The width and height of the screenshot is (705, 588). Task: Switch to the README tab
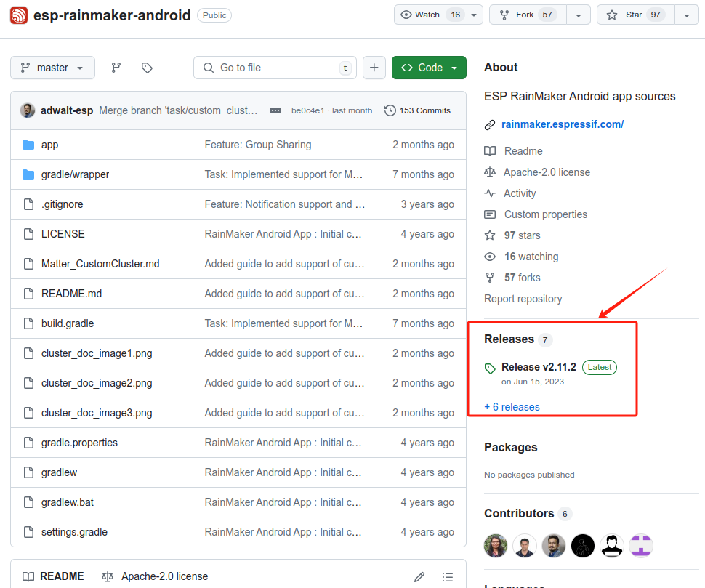[x=53, y=576]
